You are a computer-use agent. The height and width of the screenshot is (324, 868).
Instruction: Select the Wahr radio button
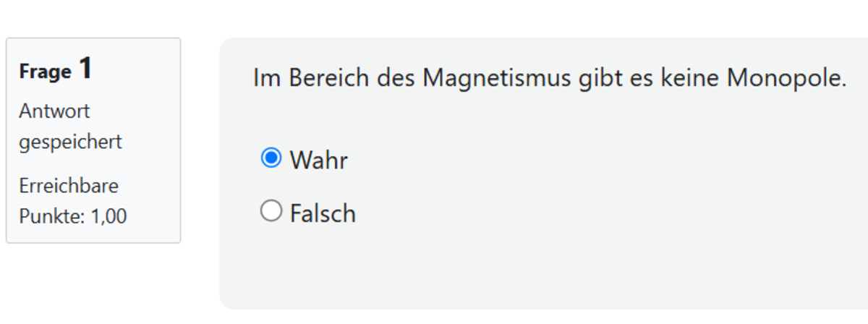(271, 158)
